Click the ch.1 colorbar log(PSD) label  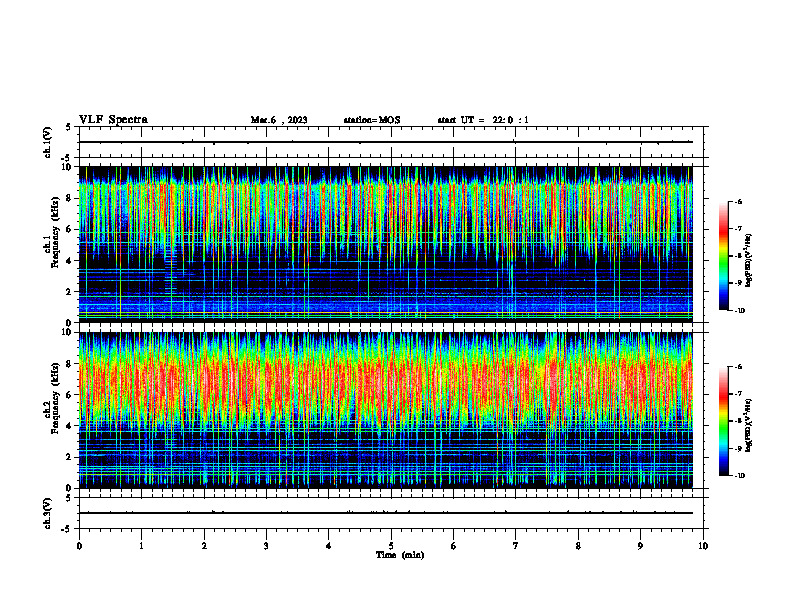coord(749,261)
